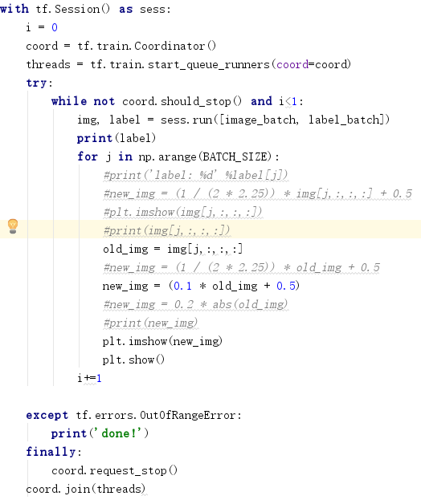Viewport: 421px width, 504px height.
Task: Click commented "#print('label: %d' %label[j])" line
Action: [x=195, y=175]
